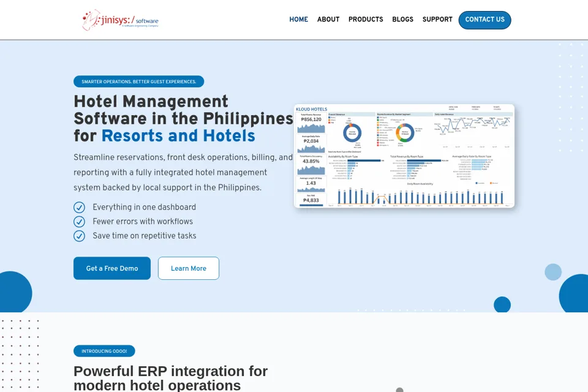Click the 'Software in the Philippines' heading line
The image size is (588, 392).
tap(183, 119)
